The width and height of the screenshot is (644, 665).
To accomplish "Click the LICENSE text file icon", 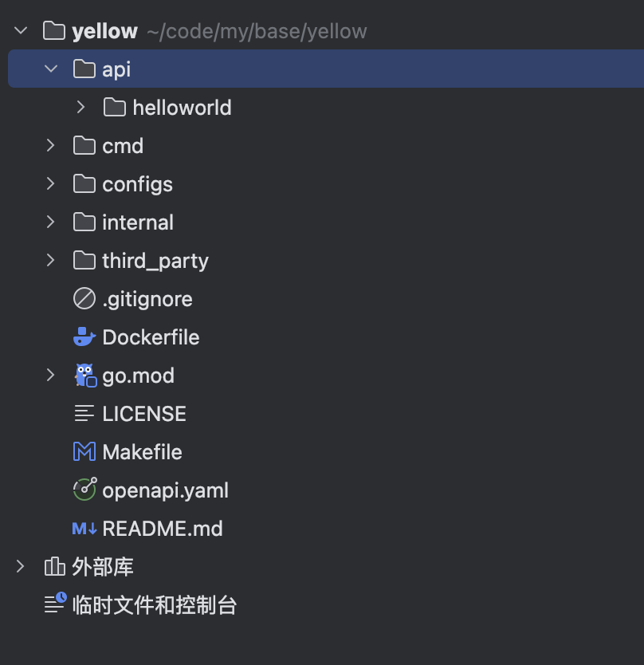I will [84, 414].
